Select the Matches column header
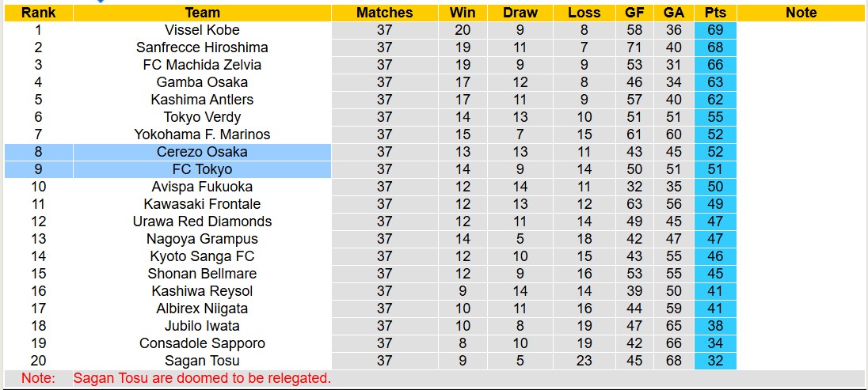The height and width of the screenshot is (390, 868). coord(384,13)
